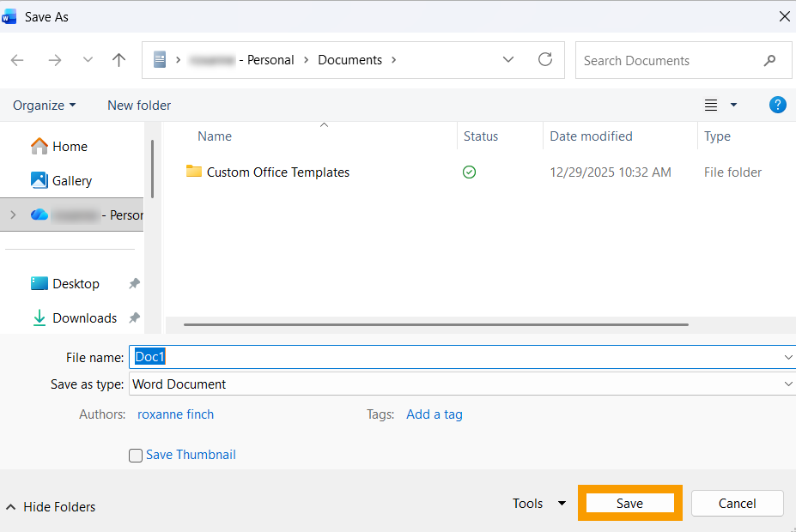Viewport: 796px width, 532px height.
Task: Click the Back navigation arrow
Action: point(18,60)
